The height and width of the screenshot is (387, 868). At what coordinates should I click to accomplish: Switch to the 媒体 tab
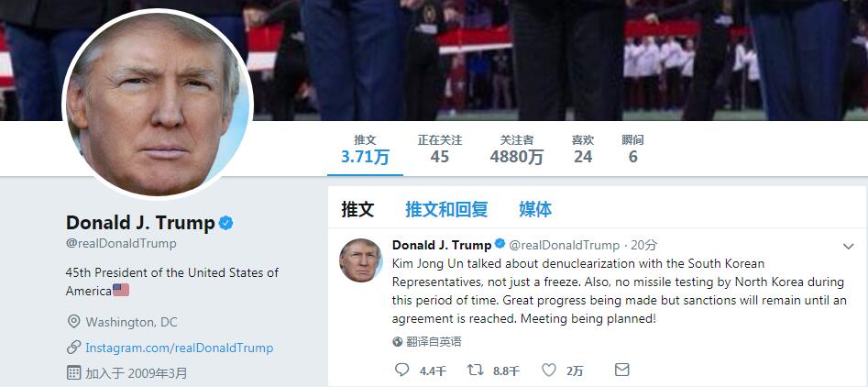[x=535, y=209]
